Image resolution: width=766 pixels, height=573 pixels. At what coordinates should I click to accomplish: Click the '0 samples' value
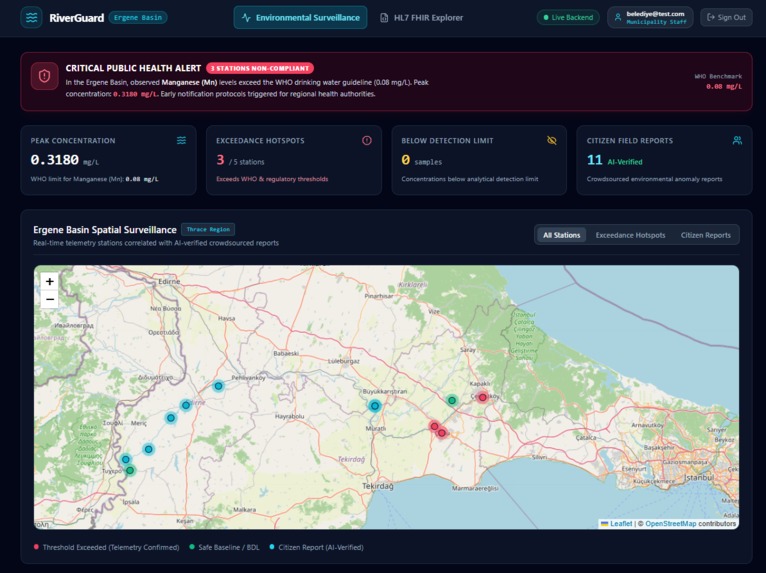pyautogui.click(x=422, y=160)
